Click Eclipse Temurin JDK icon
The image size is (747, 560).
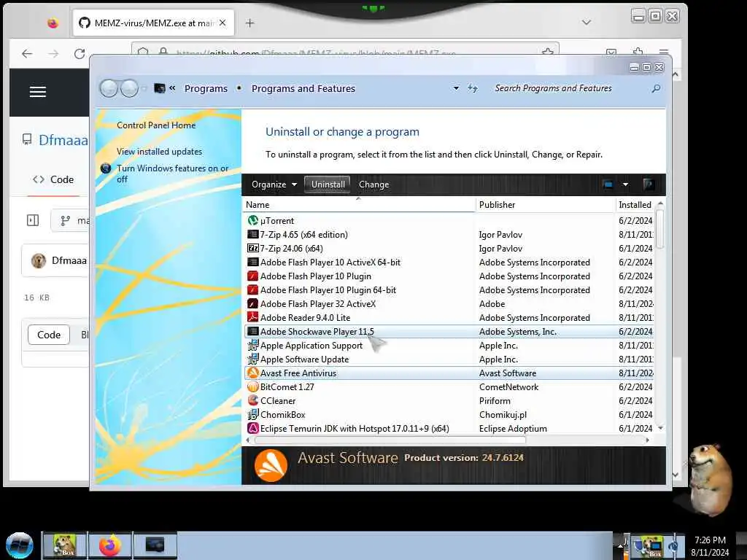pos(253,428)
